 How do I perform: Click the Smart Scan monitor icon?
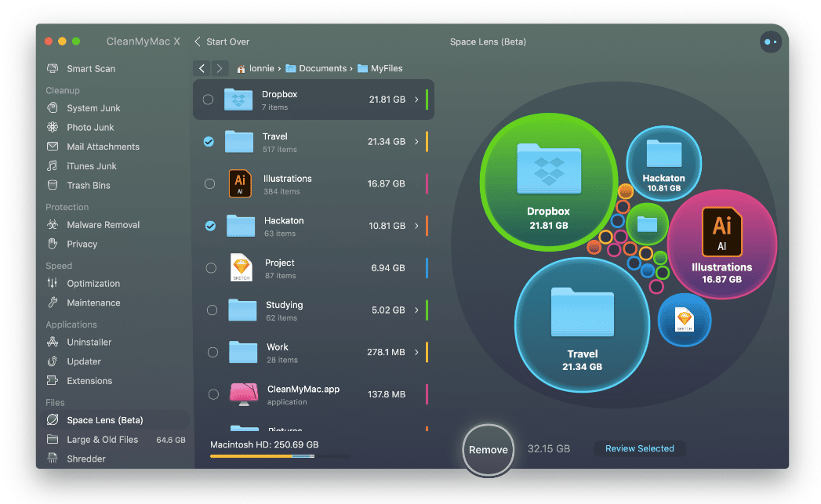[53, 69]
